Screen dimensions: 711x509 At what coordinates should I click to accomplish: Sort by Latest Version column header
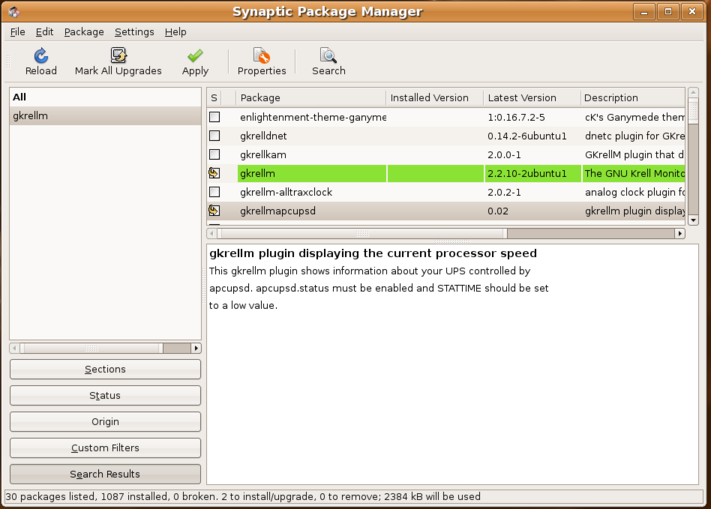531,97
